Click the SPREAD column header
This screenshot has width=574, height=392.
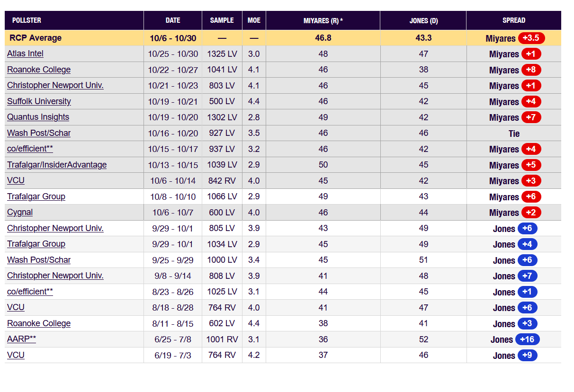514,20
